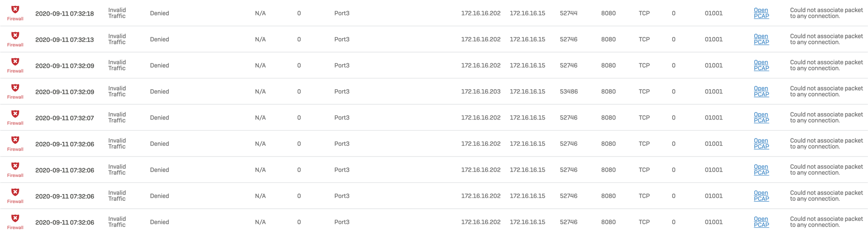Open PCAP link in the last row
Viewport: 868px width, 234px height.
(761, 222)
